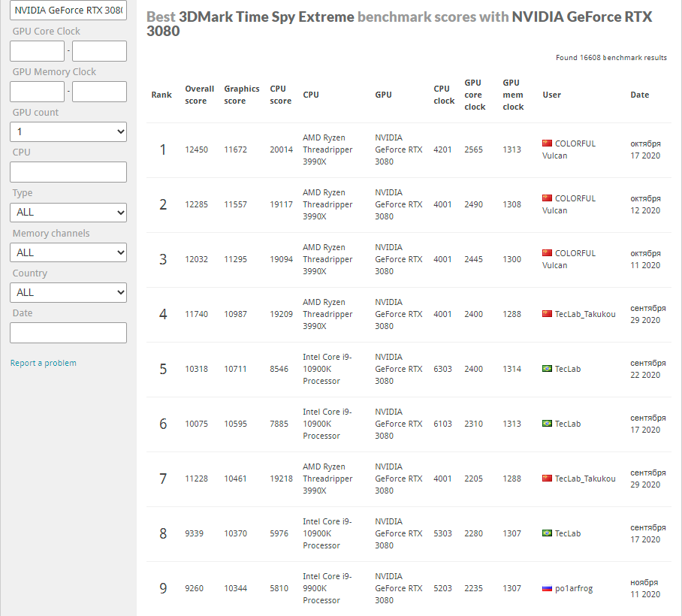Click GPU core clock value 2565
The image size is (682, 616).
473,149
